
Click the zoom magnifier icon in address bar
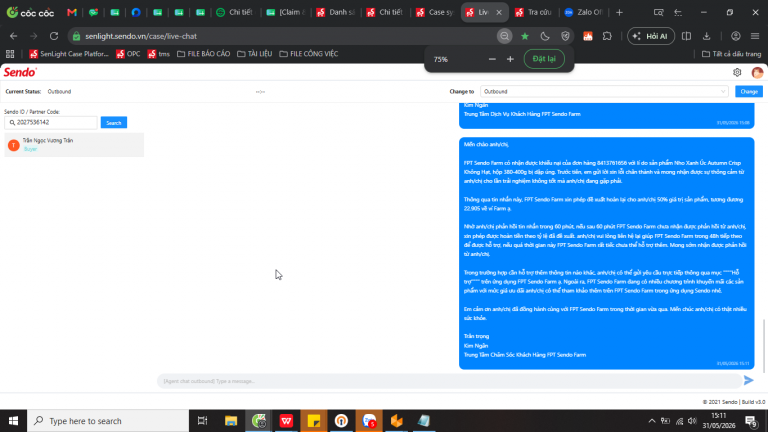pyautogui.click(x=504, y=36)
